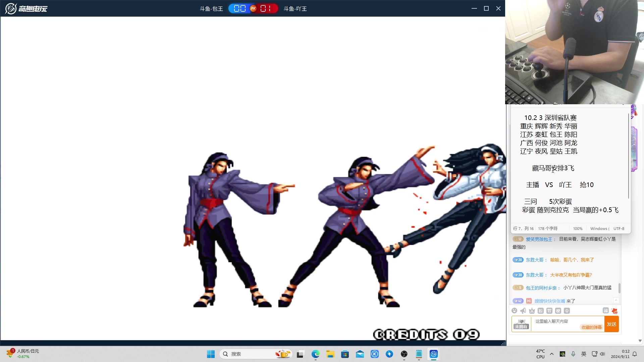Image resolution: width=644 pixels, height=362 pixels.
Task: Click username 嫂嫂快快快张嘴 in chat
Action: (550, 301)
